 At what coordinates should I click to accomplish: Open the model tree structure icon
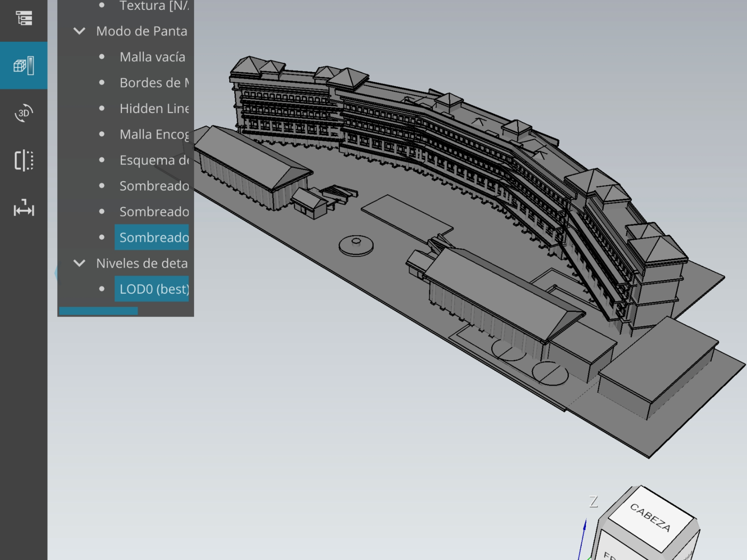(24, 18)
